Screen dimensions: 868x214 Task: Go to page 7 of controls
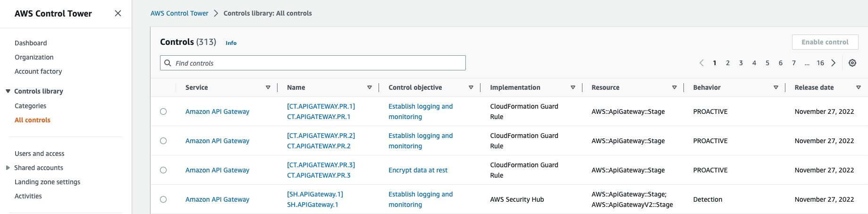tap(794, 63)
